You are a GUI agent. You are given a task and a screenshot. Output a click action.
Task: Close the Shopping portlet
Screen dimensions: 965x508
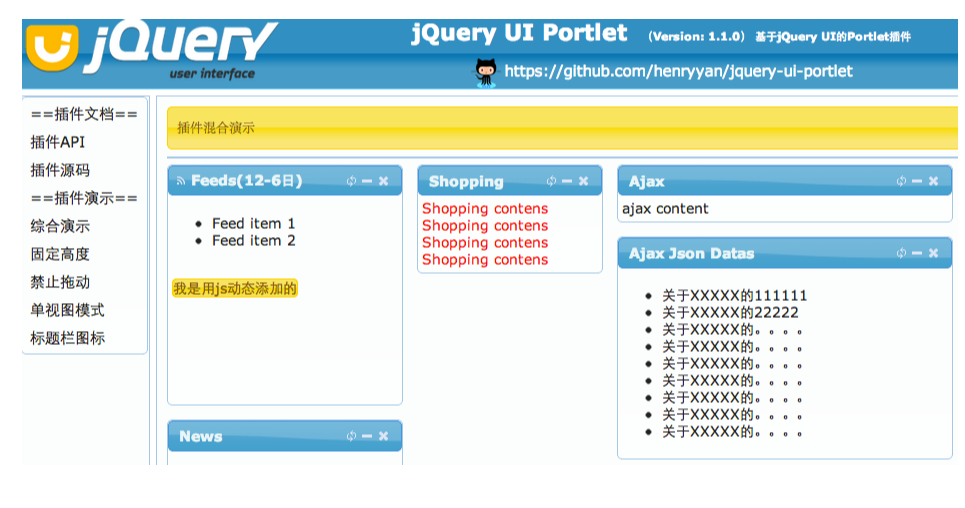tap(583, 181)
